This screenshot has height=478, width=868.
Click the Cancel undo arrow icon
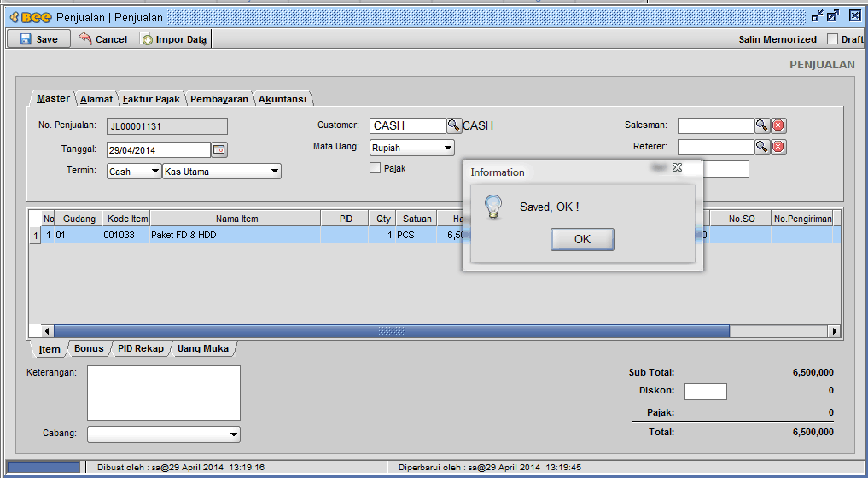[x=85, y=39]
